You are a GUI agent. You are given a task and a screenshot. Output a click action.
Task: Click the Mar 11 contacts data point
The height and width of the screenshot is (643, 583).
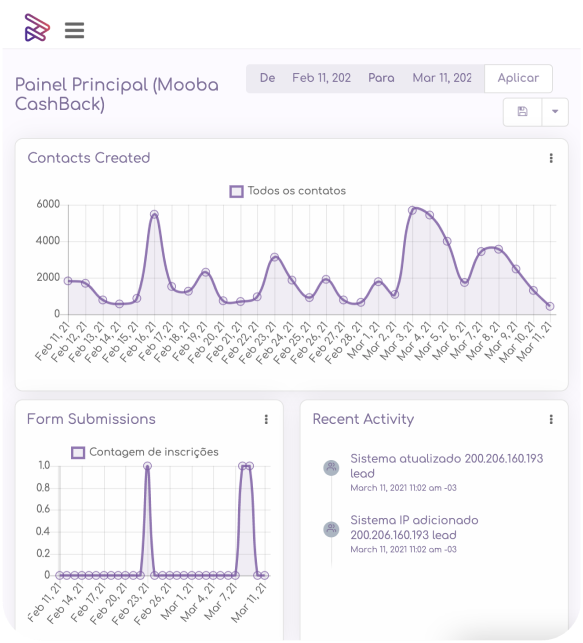550,306
